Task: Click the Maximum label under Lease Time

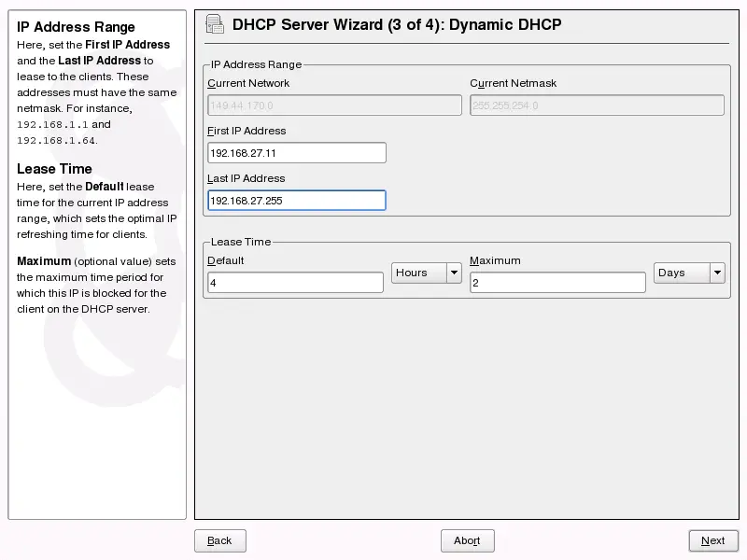Action: (495, 260)
